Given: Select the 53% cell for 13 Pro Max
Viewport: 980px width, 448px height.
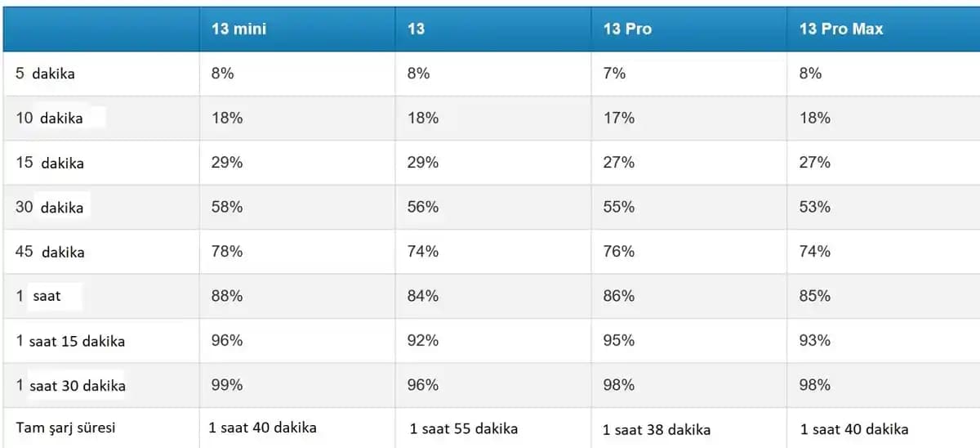Looking at the screenshot, I should (x=814, y=207).
